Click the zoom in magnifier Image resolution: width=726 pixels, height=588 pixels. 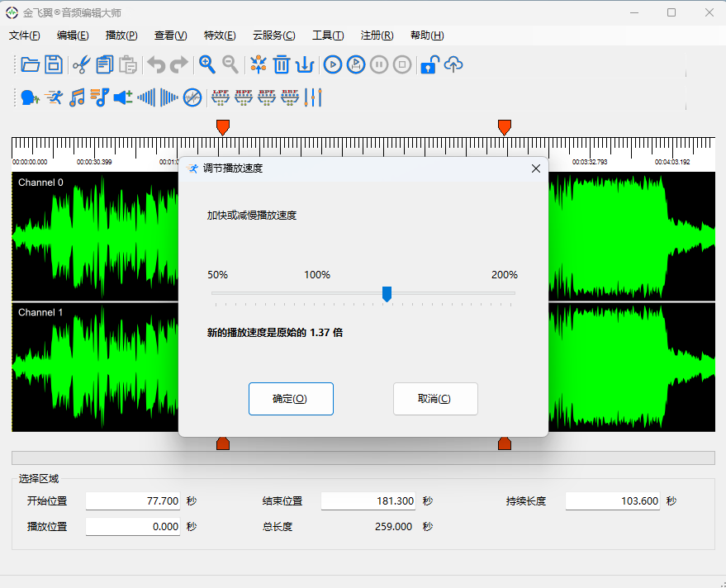coord(207,64)
